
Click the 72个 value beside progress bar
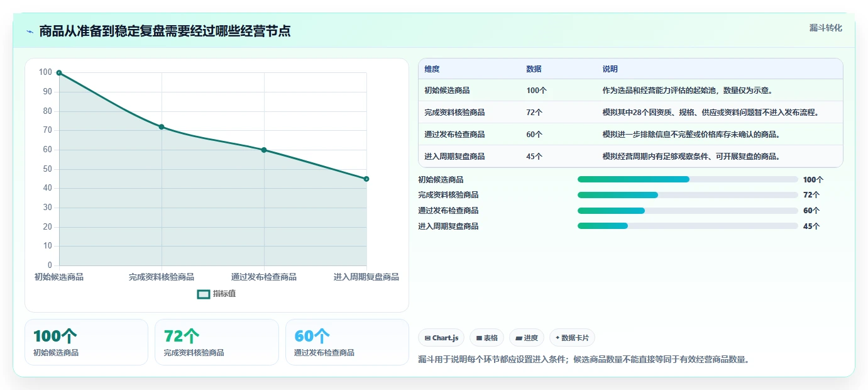[811, 195]
